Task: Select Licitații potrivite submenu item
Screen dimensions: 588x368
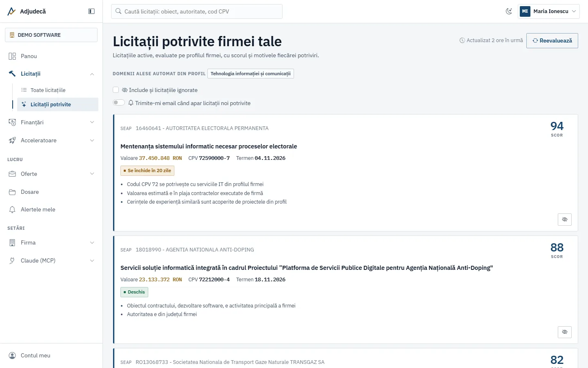Action: click(x=58, y=104)
